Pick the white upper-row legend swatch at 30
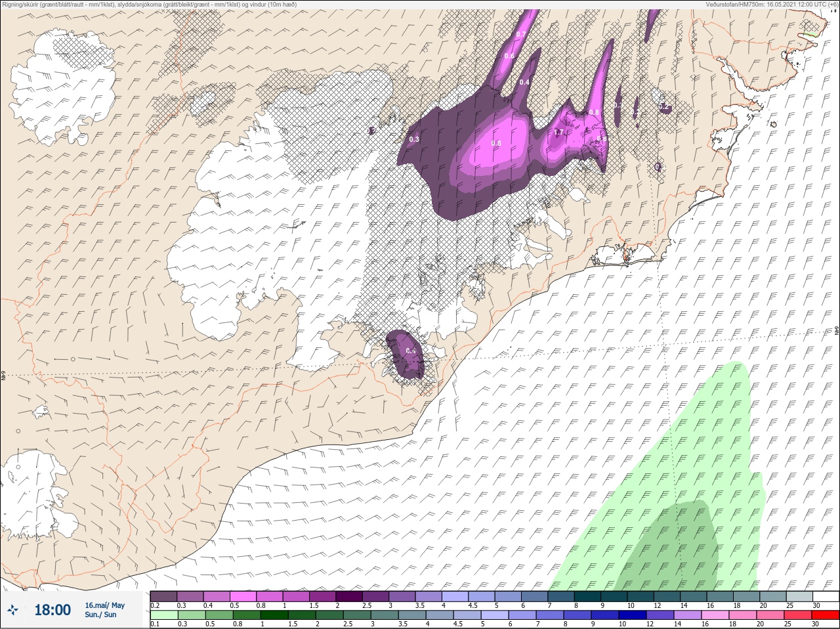The height and width of the screenshot is (629, 840). click(827, 596)
